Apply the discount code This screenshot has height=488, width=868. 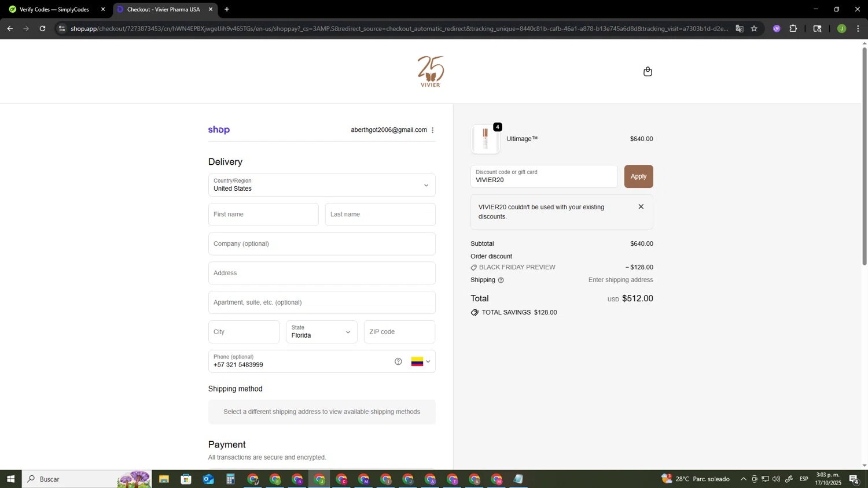click(638, 176)
